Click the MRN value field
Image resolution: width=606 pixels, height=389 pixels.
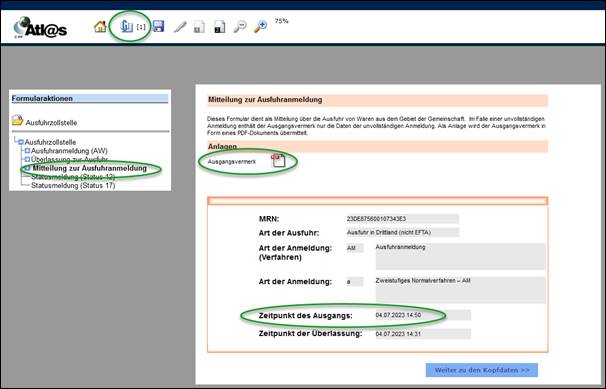pyautogui.click(x=402, y=219)
